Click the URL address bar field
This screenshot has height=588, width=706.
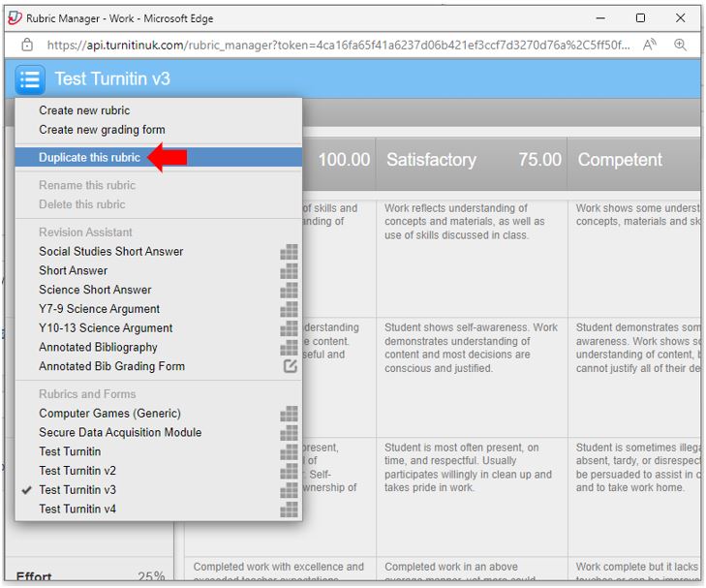[x=338, y=45]
